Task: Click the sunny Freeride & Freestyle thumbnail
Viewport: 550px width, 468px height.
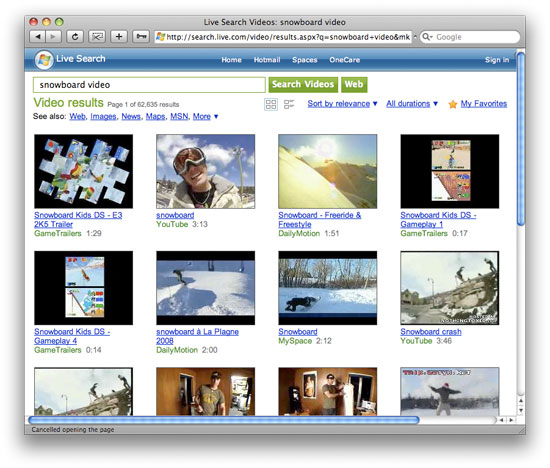Action: (328, 171)
